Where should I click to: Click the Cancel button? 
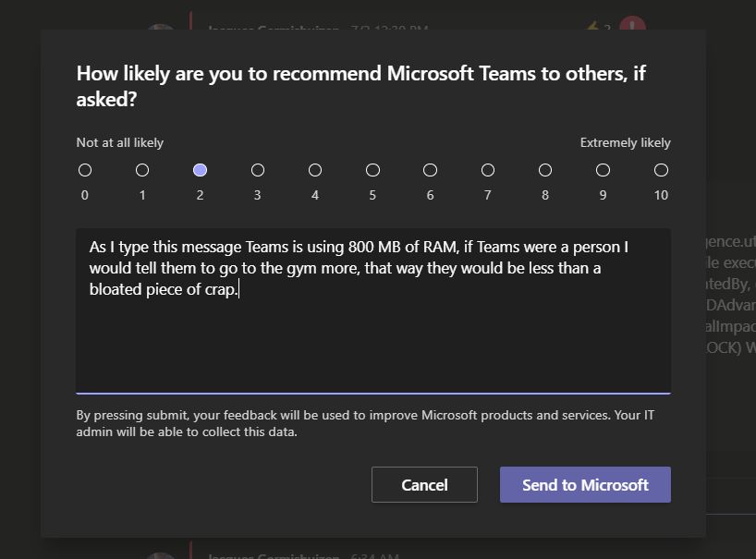coord(424,484)
